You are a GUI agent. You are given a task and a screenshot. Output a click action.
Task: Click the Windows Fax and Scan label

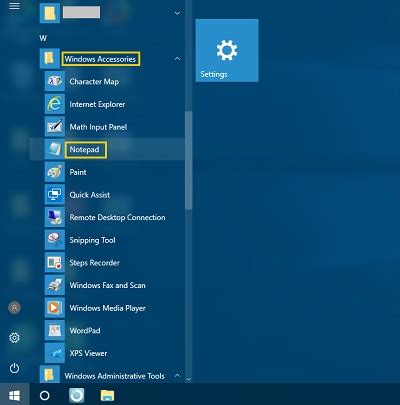107,285
